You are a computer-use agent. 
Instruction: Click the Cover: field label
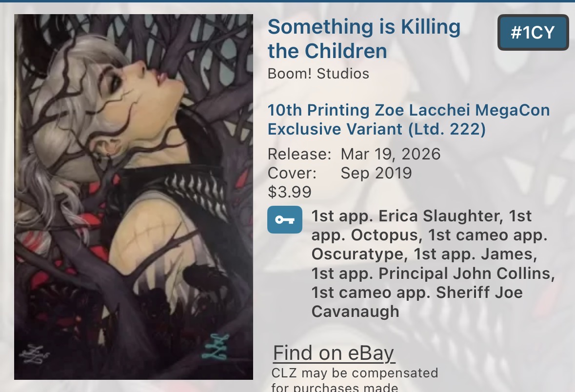pyautogui.click(x=292, y=173)
